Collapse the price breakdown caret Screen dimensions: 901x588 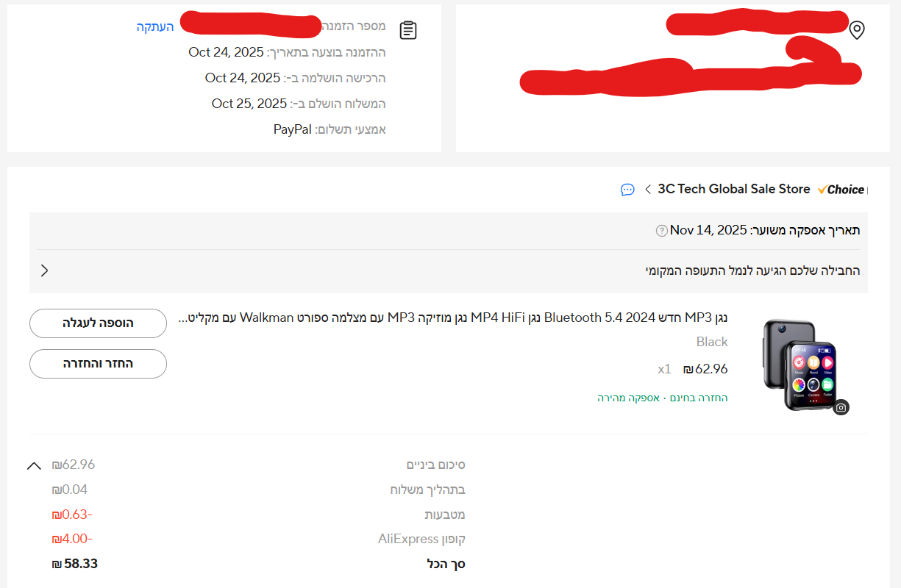pos(34,465)
